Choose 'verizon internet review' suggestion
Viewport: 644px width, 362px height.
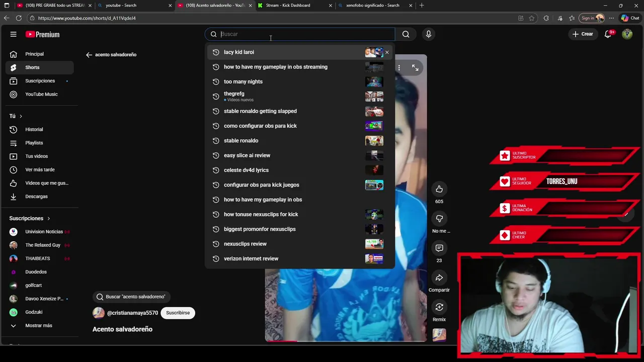[300, 258]
